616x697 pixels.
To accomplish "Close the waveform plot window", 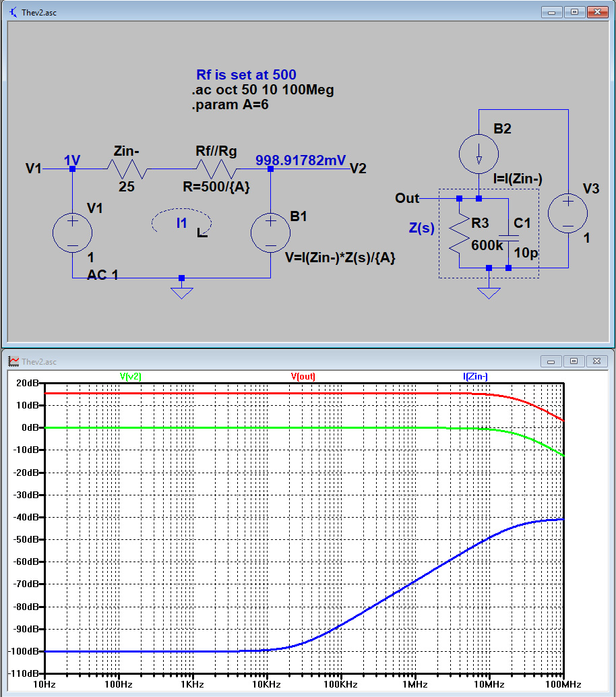I will pos(597,361).
